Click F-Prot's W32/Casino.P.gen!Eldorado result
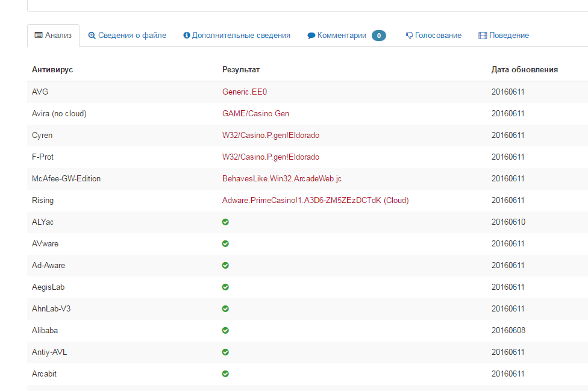Image resolution: width=588 pixels, height=391 pixels. (271, 157)
